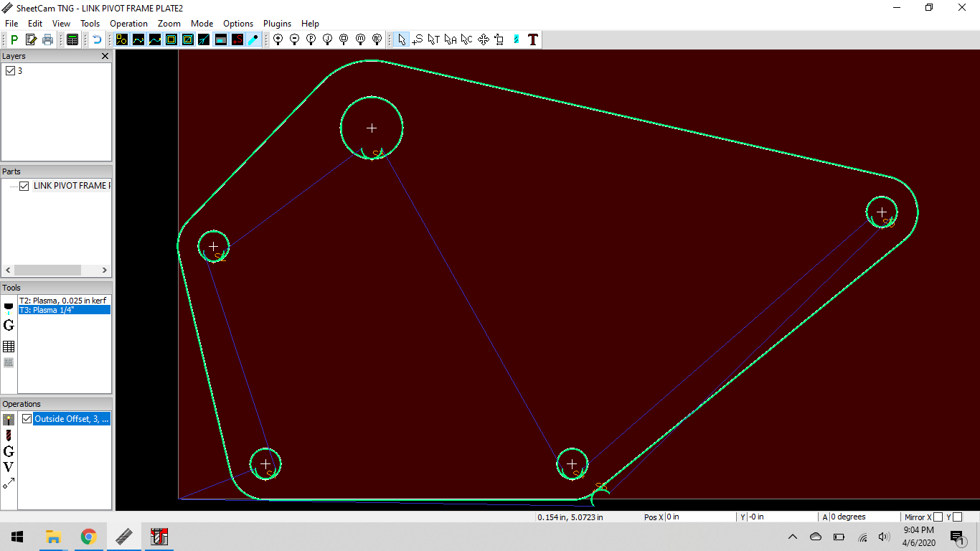Screen dimensions: 980x551
Task: Click the drill bit icon in Operations panel
Action: pyautogui.click(x=9, y=435)
